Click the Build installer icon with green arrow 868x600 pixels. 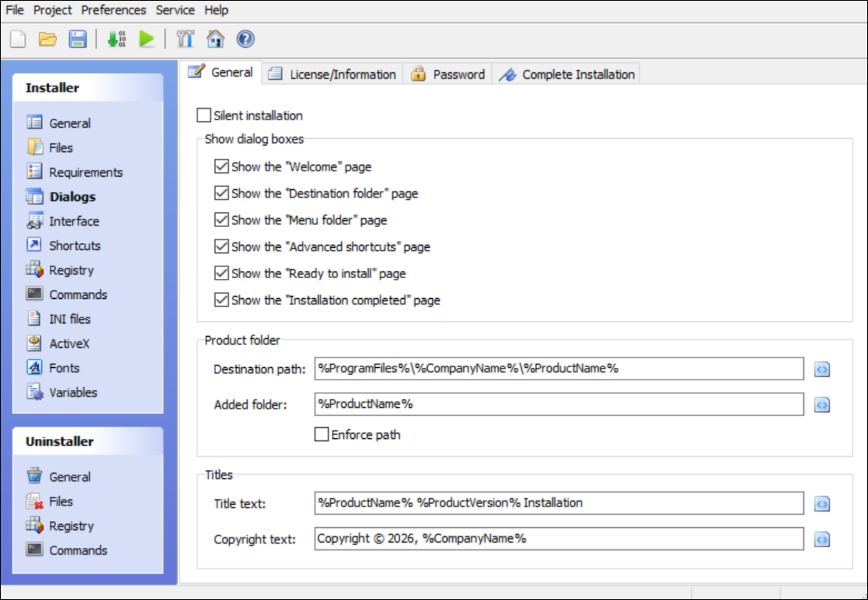117,39
